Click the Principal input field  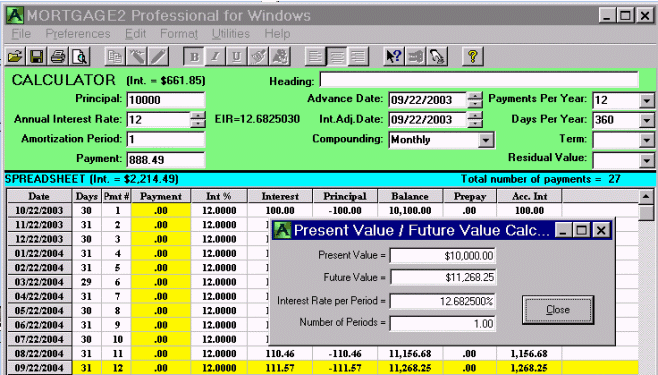pos(166,100)
